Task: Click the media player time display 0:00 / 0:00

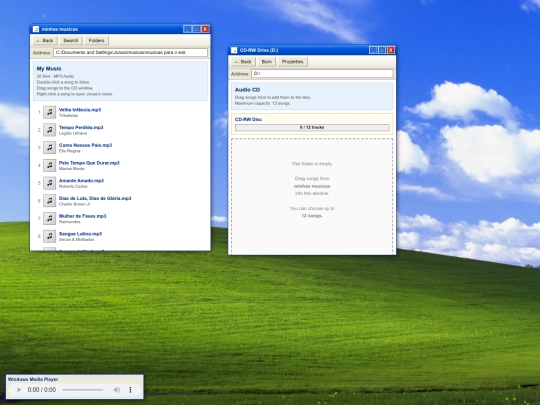Action: (x=42, y=390)
